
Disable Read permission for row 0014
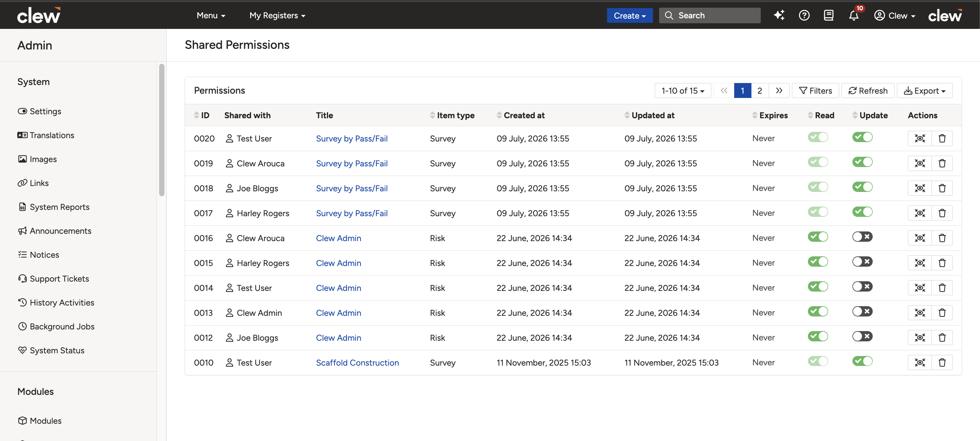(x=818, y=287)
